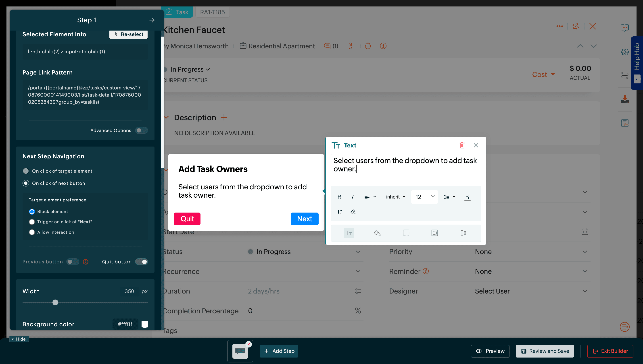Viewport: 643px width, 364px height.
Task: Click the text highlight color icon
Action: [353, 212]
